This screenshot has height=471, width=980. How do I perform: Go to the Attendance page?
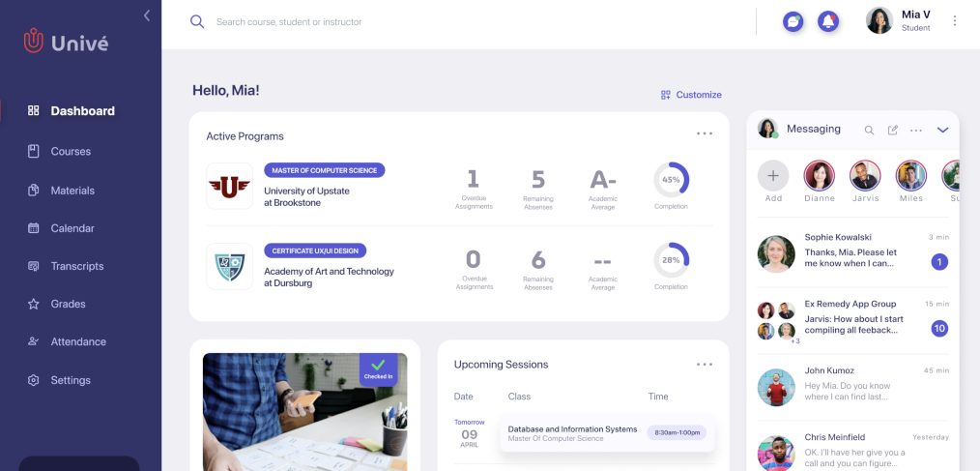pyautogui.click(x=67, y=341)
